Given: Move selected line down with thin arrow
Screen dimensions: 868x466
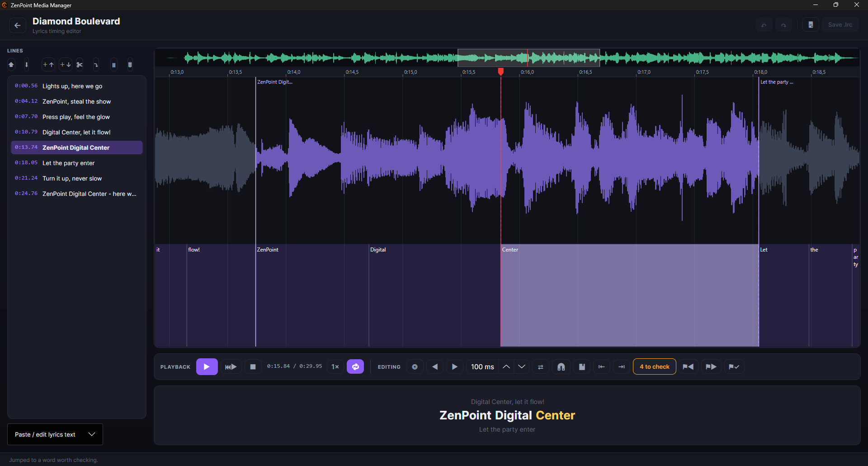Looking at the screenshot, I should (x=27, y=65).
